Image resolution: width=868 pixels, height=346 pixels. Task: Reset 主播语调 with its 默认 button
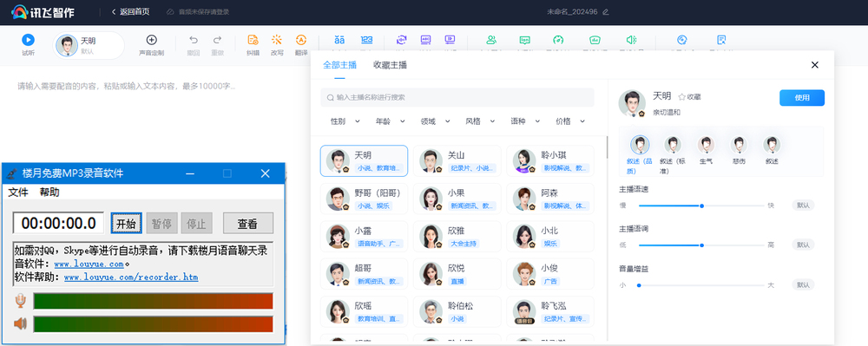click(803, 245)
